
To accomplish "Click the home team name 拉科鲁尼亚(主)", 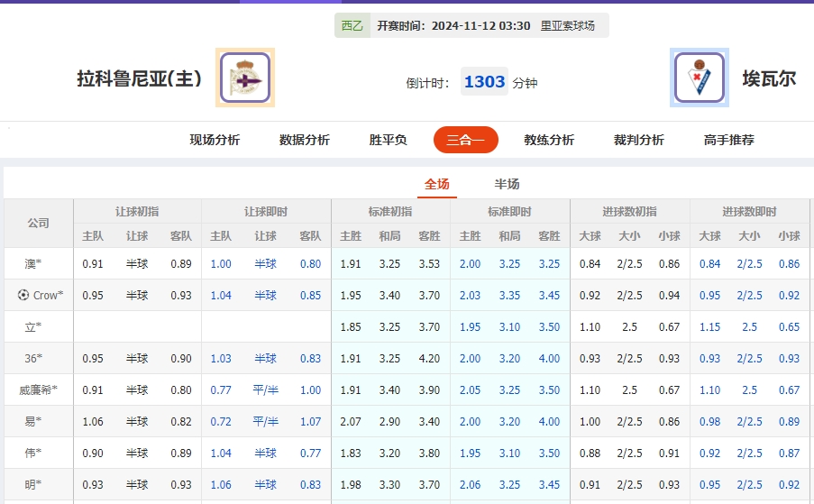I will point(140,79).
